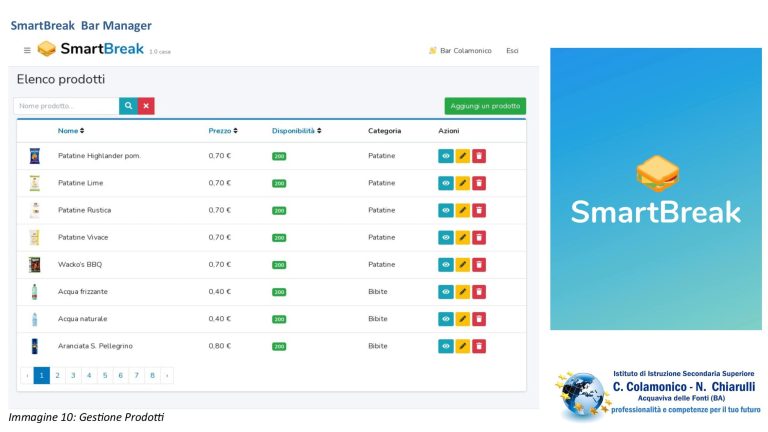View details of Patatine Lime
This screenshot has width=768, height=432.
click(x=446, y=183)
